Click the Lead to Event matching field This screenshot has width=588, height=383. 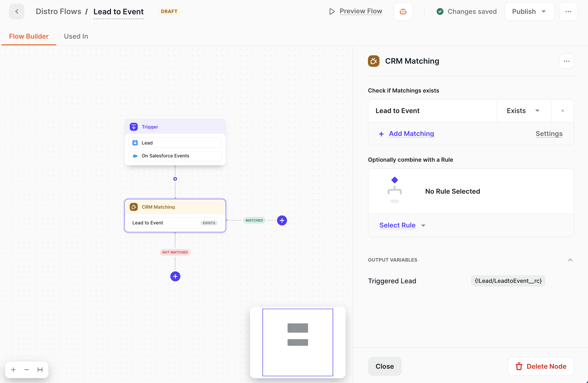(432, 111)
